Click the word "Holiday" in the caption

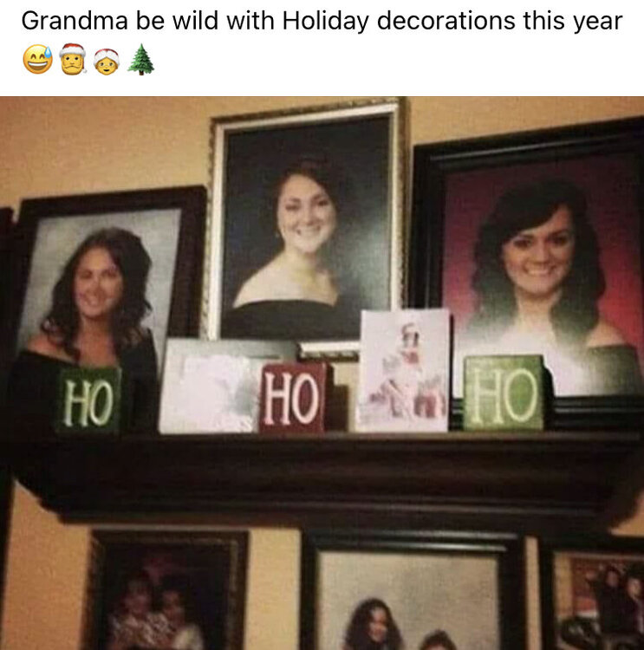click(x=326, y=22)
